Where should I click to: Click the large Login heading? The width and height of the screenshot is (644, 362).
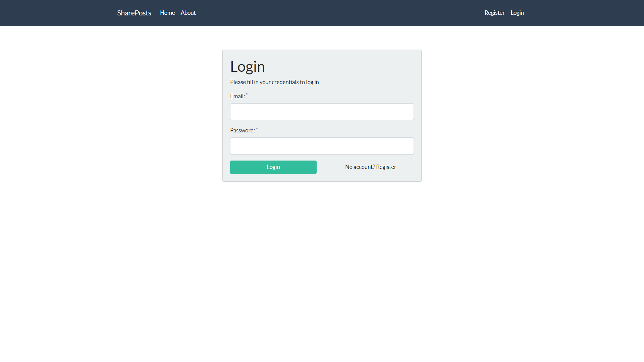pos(247,66)
